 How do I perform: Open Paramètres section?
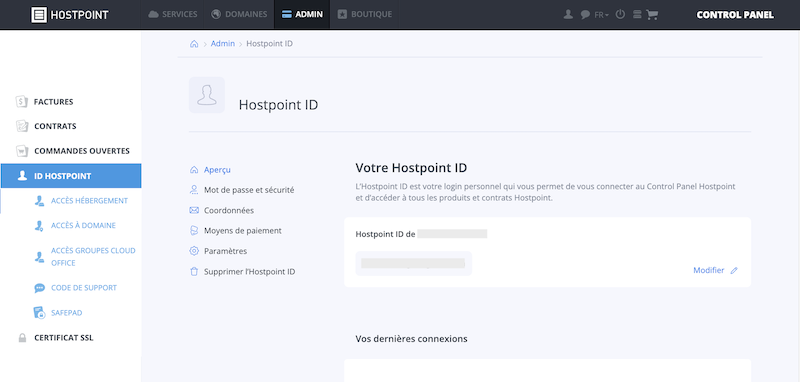coord(225,251)
